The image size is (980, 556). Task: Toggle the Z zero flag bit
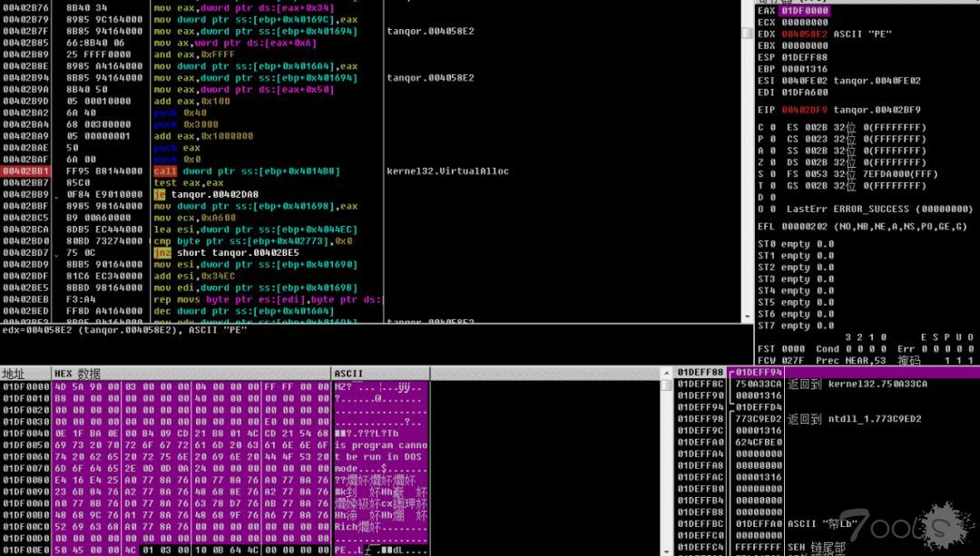pyautogui.click(x=772, y=162)
